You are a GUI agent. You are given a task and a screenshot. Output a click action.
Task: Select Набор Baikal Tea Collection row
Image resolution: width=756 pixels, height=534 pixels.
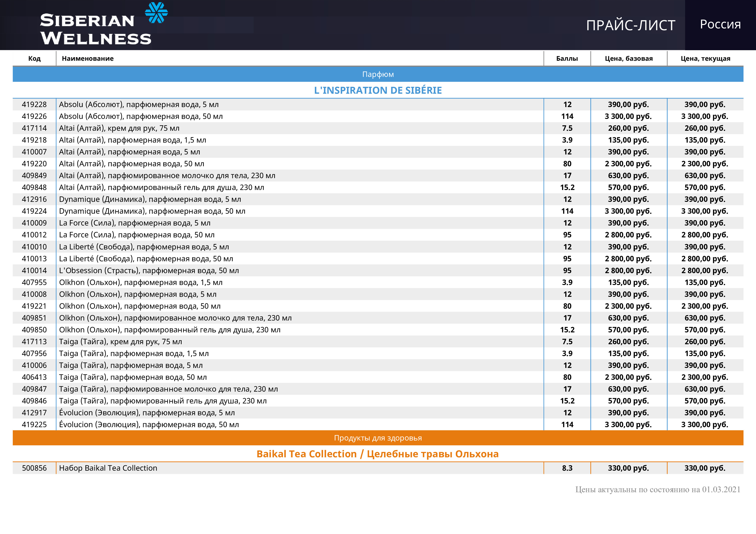tap(108, 468)
